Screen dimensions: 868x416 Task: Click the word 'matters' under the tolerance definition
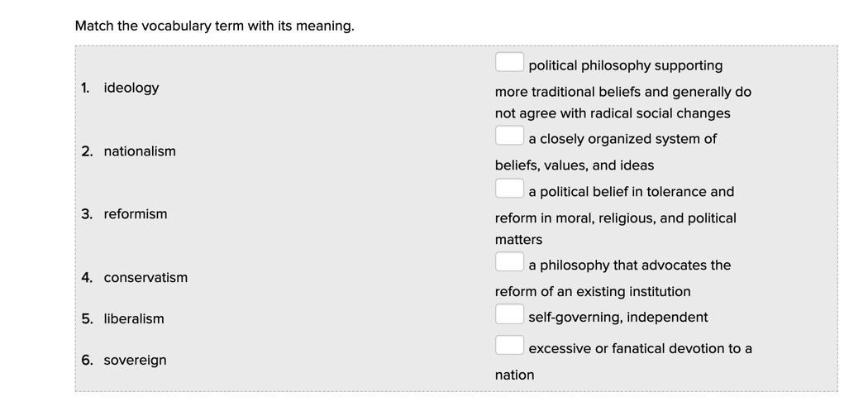coord(518,240)
